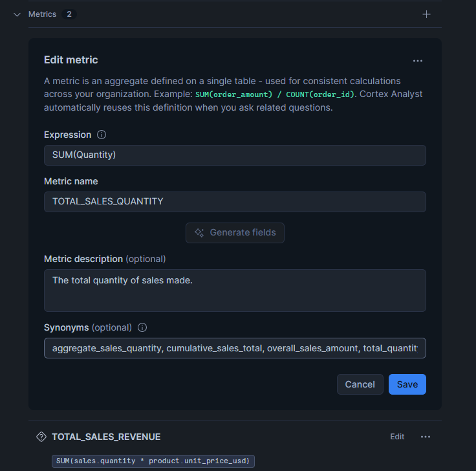
Task: Select the TOTAL_SALES_REVENUE metric title
Action: click(106, 437)
